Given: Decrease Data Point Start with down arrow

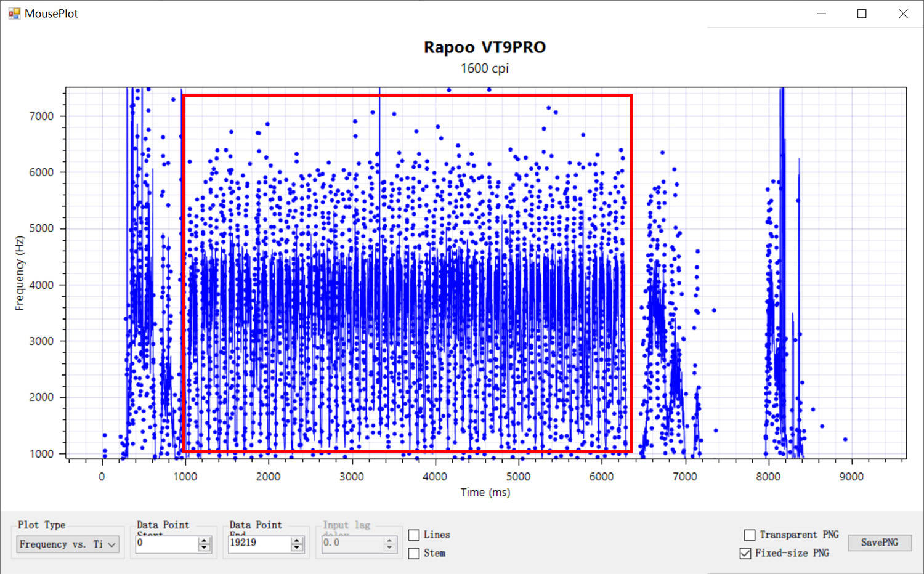Looking at the screenshot, I should [205, 548].
